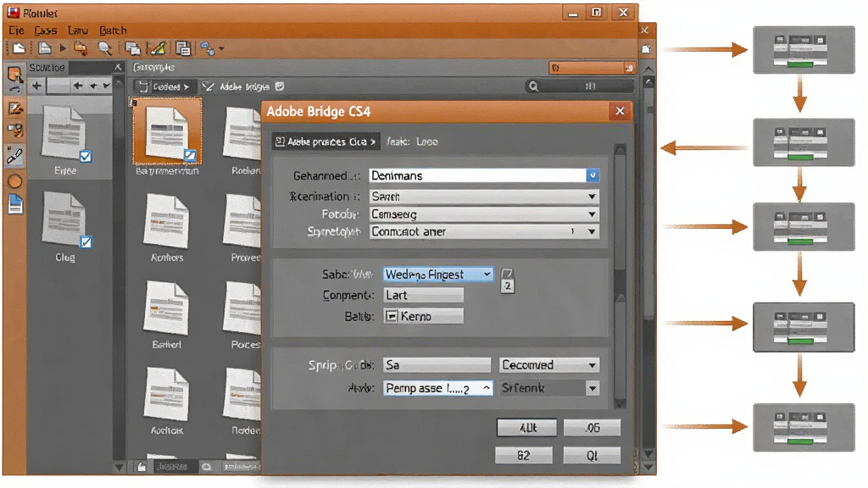Select the pencil edit sidebar tool
The height and width of the screenshot is (488, 868).
click(x=15, y=108)
